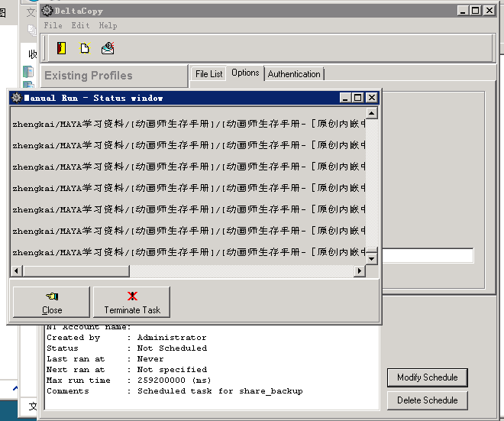504x421 pixels.
Task: Click the horizontal scrollbar right arrow
Action: click(x=360, y=271)
